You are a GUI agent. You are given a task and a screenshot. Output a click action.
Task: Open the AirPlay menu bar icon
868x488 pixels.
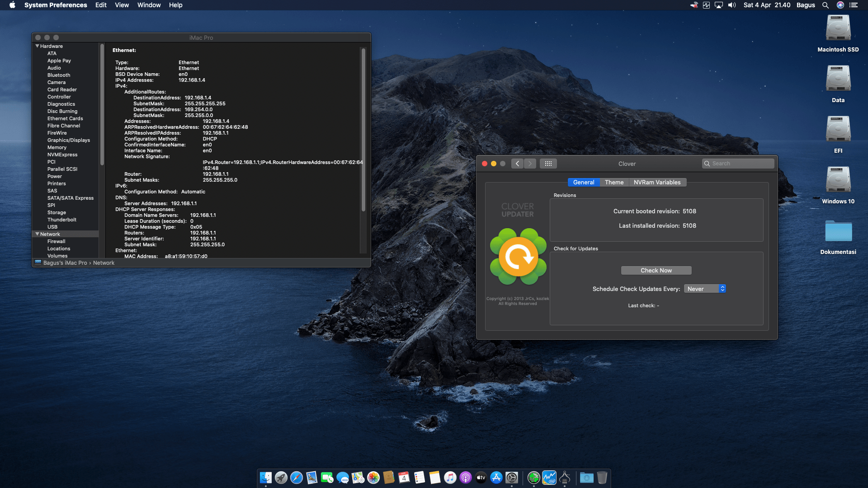point(719,5)
